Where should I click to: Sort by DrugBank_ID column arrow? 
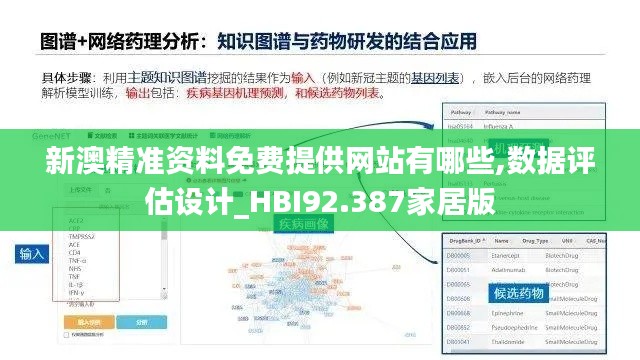click(x=484, y=241)
